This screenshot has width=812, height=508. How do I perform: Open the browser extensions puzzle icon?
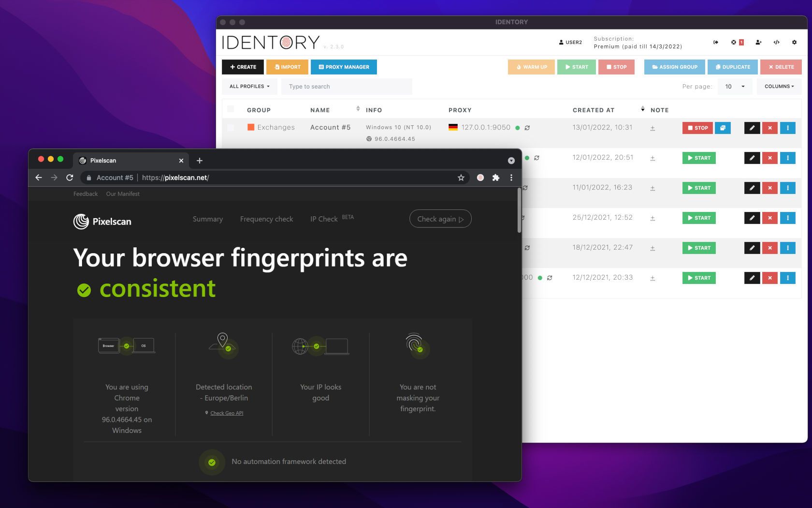click(495, 178)
